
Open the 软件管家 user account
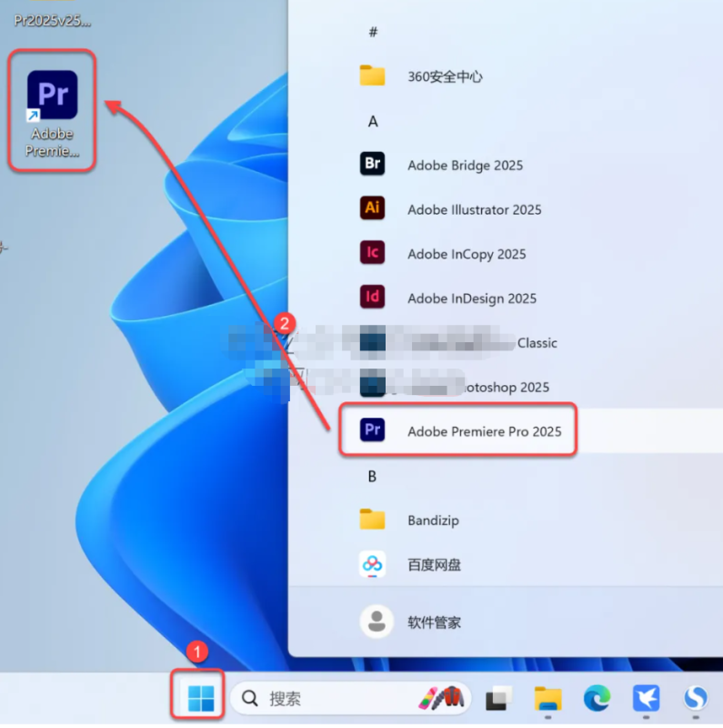click(411, 622)
